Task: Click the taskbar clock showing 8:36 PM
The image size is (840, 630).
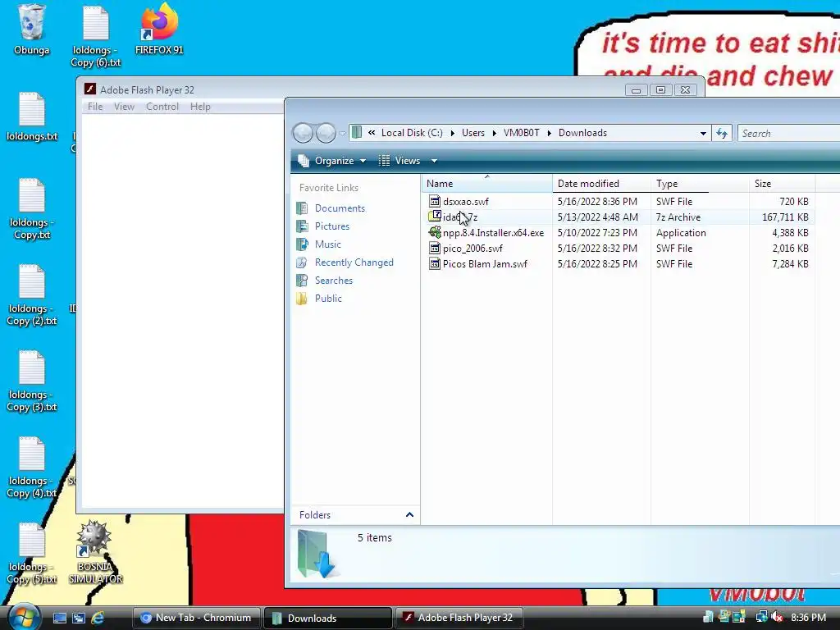Action: [808, 618]
